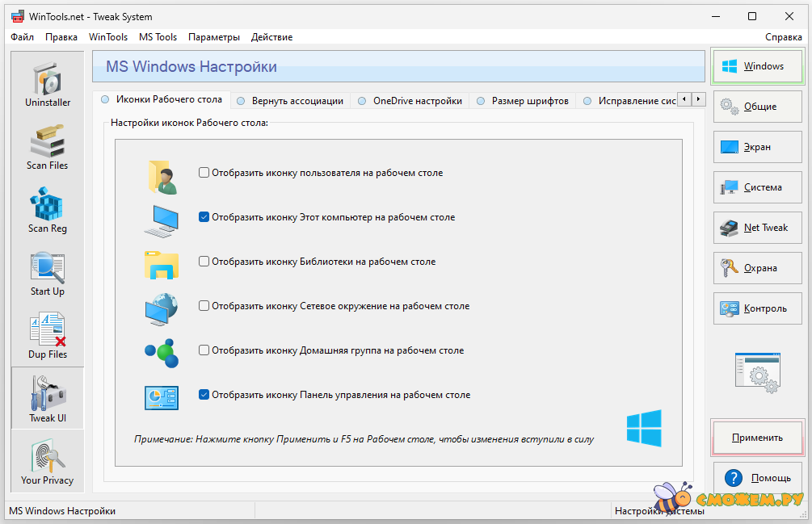Select the Контроль category button
Image resolution: width=812 pixels, height=524 pixels.
[x=758, y=308]
